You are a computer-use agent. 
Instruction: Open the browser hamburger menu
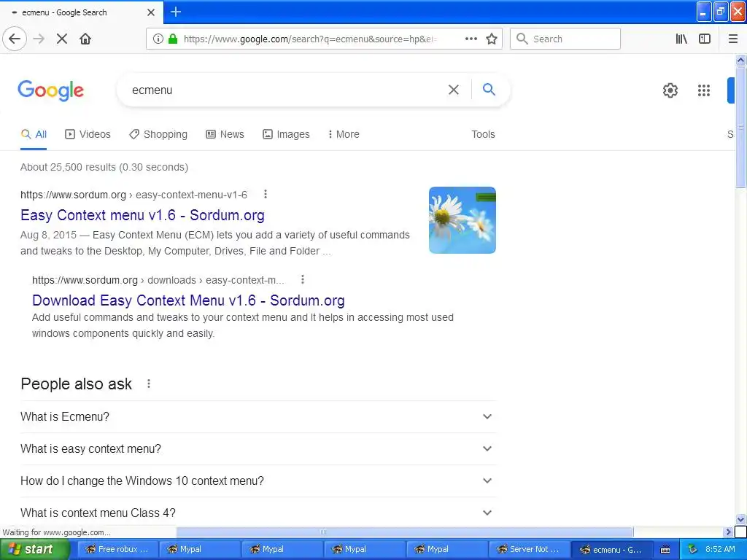(732, 39)
